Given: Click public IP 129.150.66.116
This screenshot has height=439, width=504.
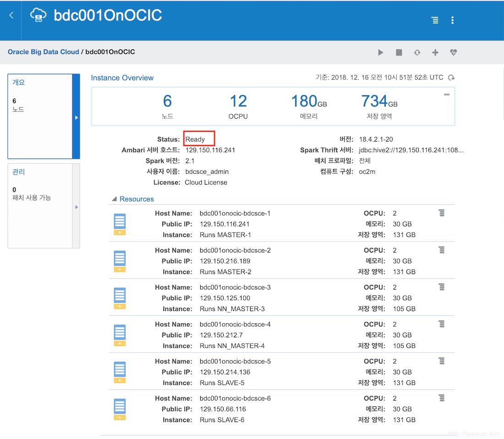Looking at the screenshot, I should [x=223, y=409].
